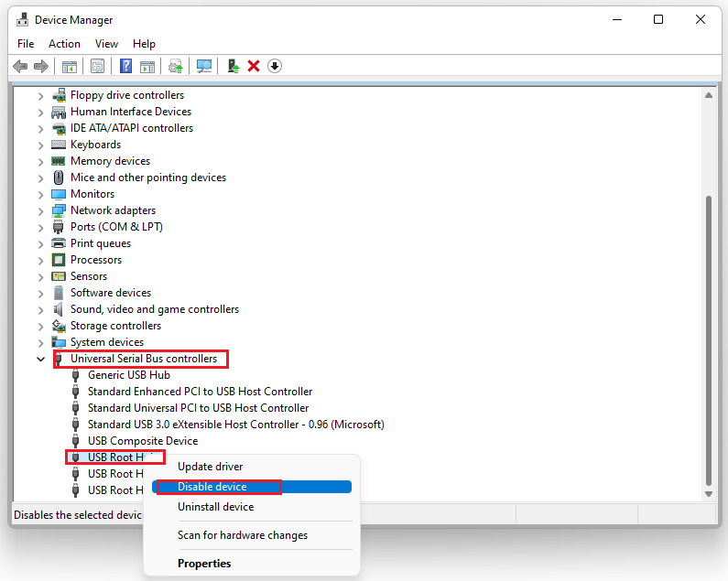Expand Ports (COM & LPT) node

click(41, 228)
